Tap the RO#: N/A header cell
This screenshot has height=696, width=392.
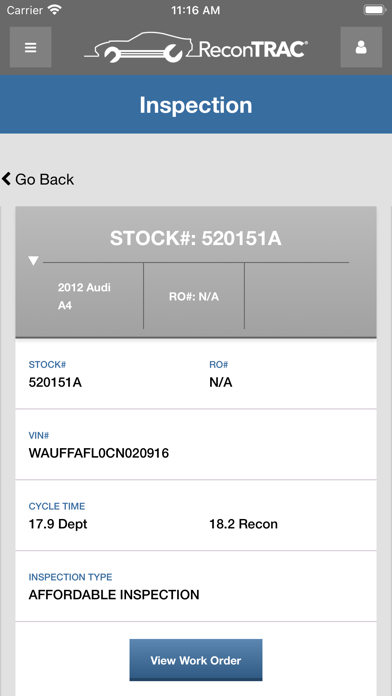(x=194, y=296)
